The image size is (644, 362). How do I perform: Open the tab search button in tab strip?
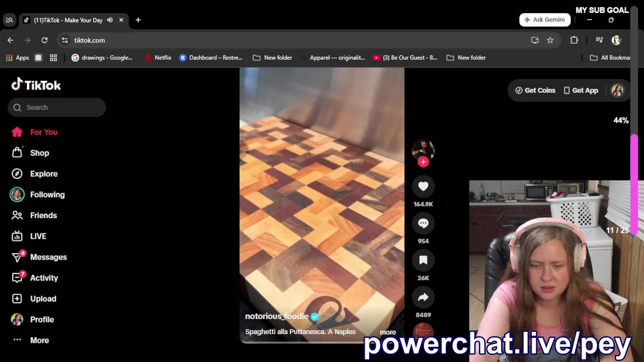coord(9,20)
